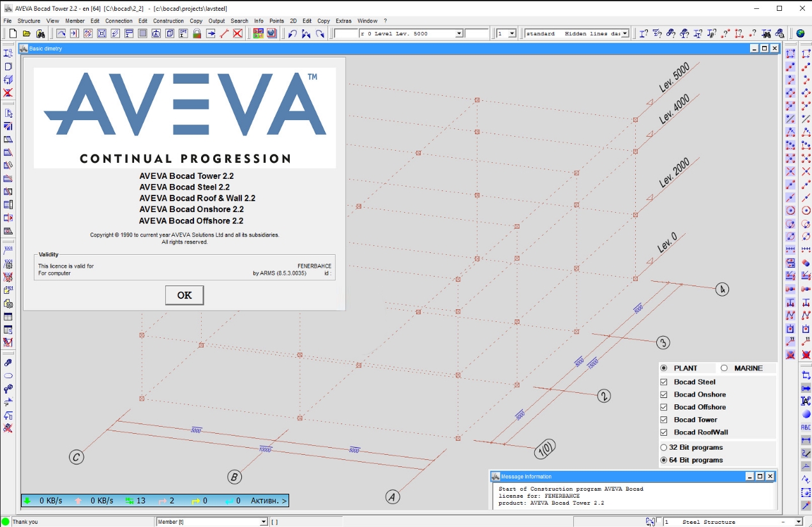Click the Window menu
Screen dimensions: 812x527
(367, 21)
